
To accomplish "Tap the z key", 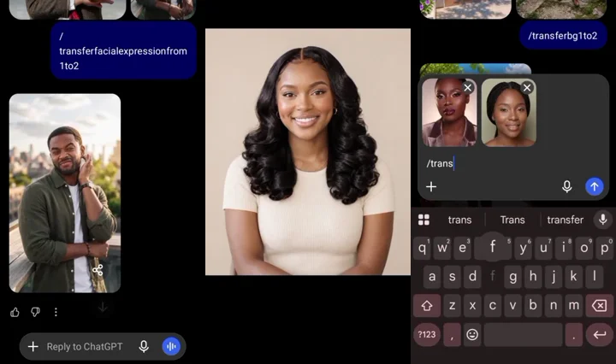I will click(x=453, y=306).
